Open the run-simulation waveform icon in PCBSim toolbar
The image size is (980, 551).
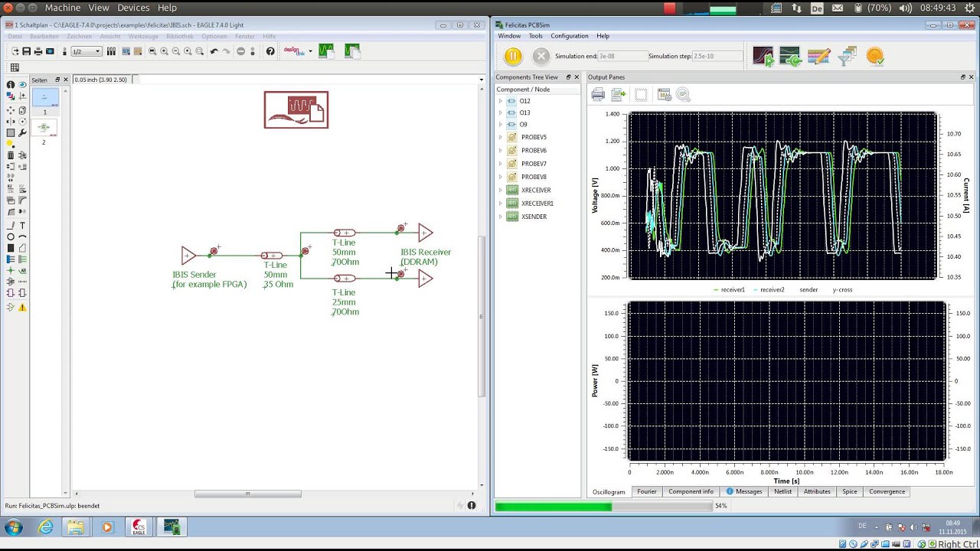tap(763, 56)
